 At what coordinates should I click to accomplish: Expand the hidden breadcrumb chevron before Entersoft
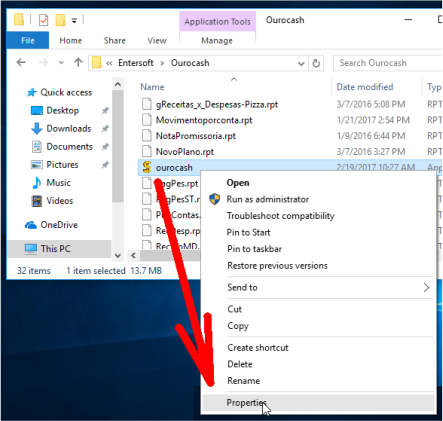(109, 63)
